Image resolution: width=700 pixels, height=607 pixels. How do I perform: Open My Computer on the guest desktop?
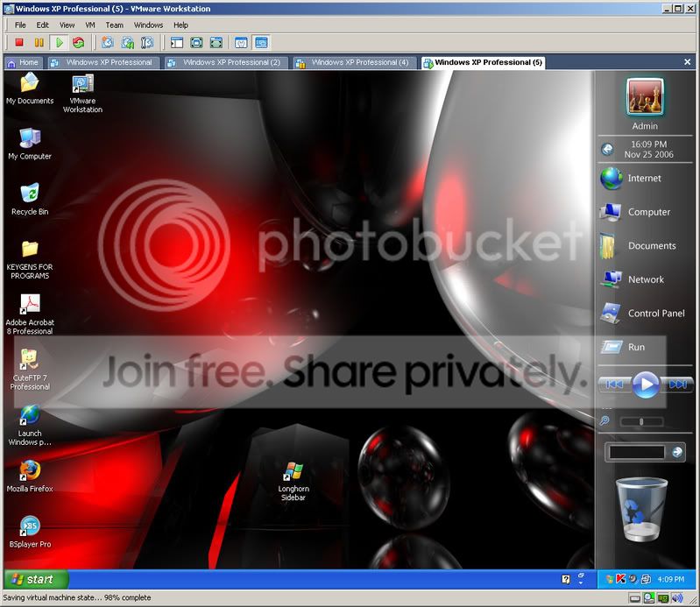(30, 145)
